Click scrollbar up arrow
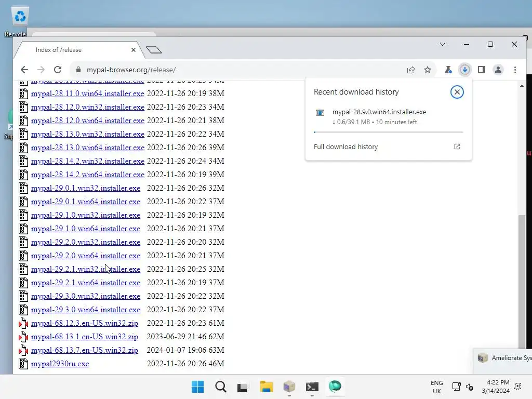This screenshot has width=532, height=399. (x=522, y=86)
